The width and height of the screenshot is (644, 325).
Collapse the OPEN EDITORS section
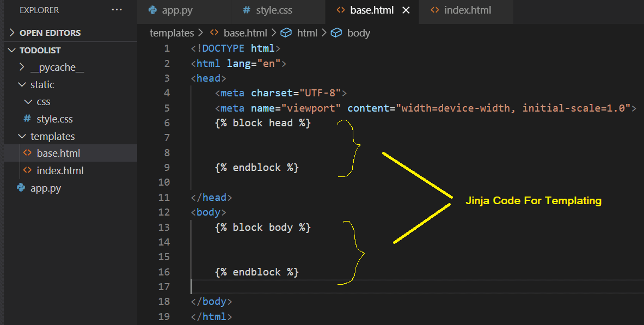point(12,33)
